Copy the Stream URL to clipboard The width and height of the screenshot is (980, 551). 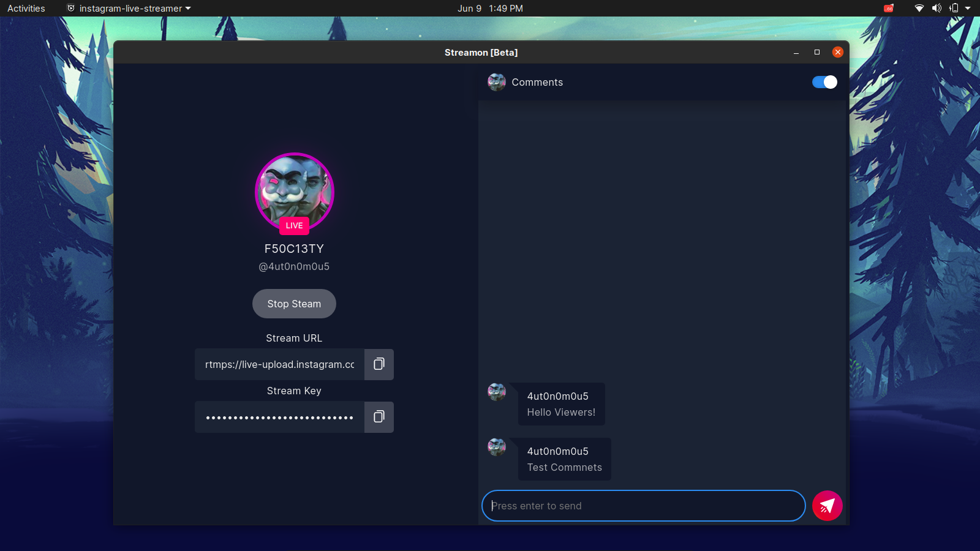[379, 364]
